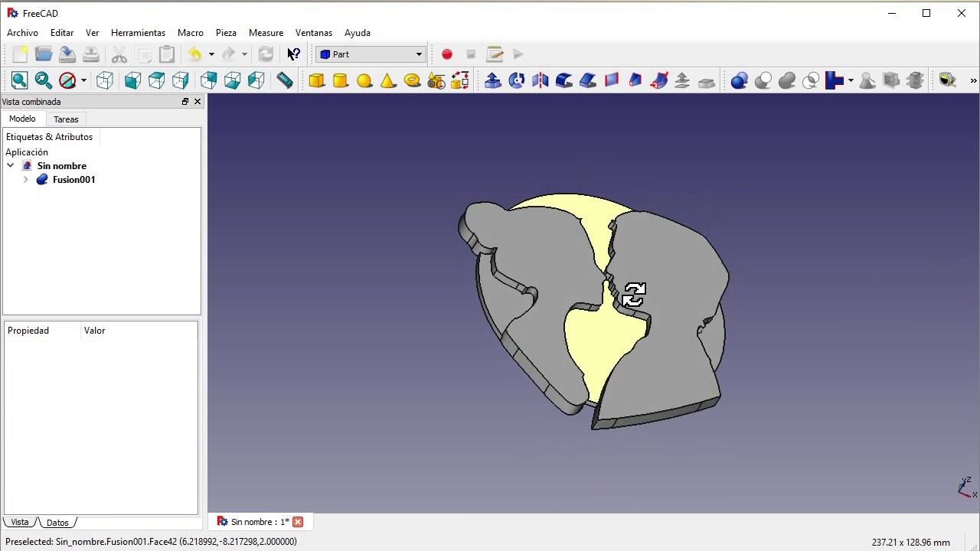Create a cube solid
The width and height of the screenshot is (980, 551).
pos(317,80)
